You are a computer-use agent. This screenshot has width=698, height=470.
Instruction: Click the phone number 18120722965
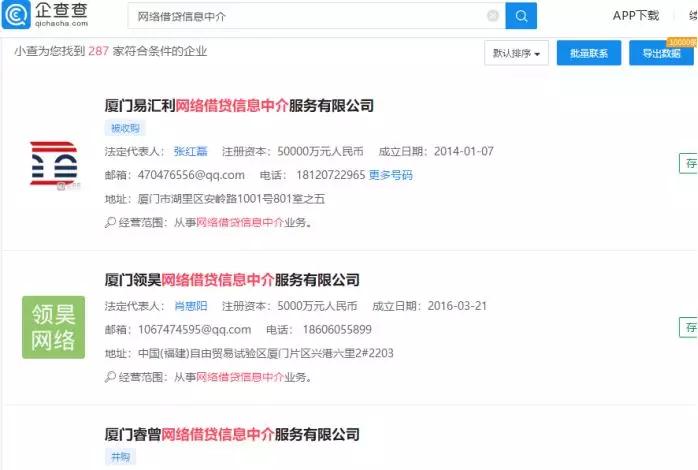(331, 175)
